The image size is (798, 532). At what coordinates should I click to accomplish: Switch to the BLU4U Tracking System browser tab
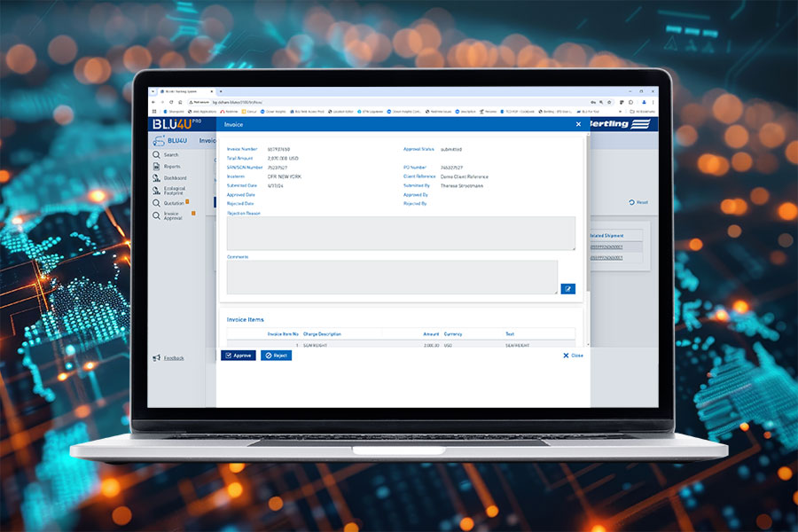[183, 90]
